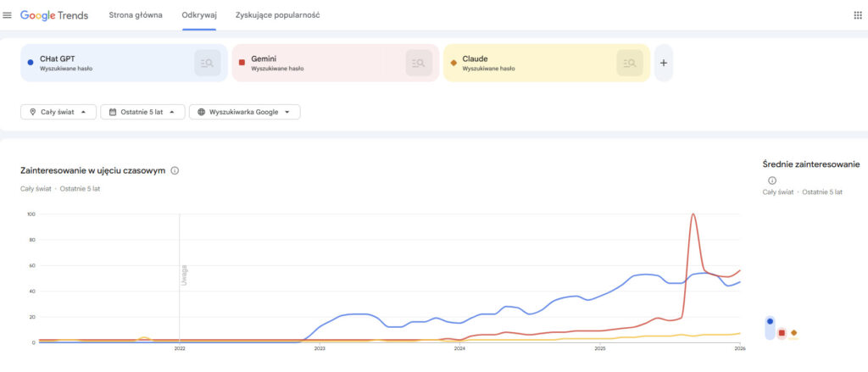This screenshot has height=372, width=868.
Task: Click the search icon in Gemini card
Action: [419, 63]
